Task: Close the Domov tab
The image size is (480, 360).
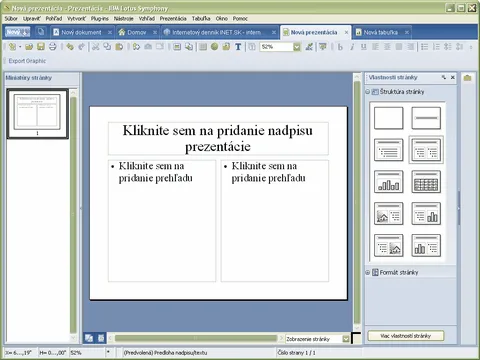Action: point(155,32)
